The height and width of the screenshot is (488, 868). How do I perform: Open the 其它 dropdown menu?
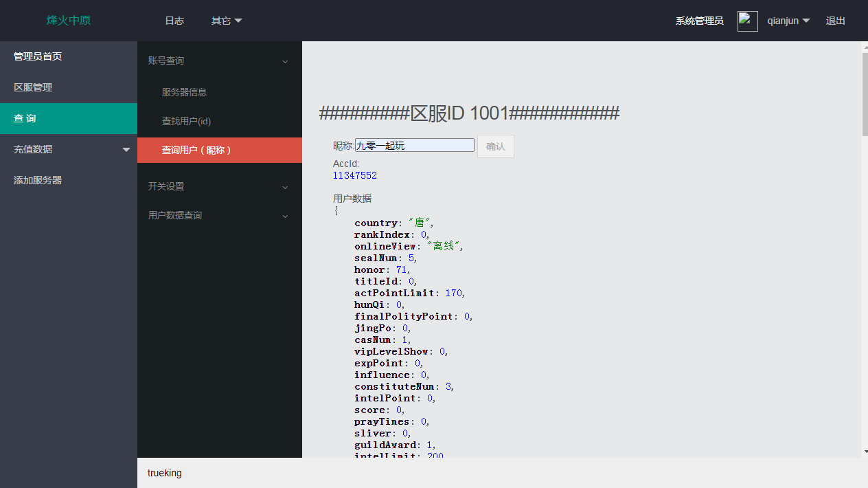226,21
